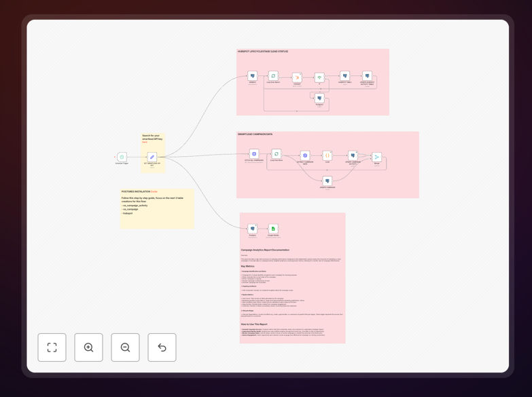Viewport: 532px width, 397px height.
Task: Select the Smartlead Campaign Data heading
Action: [255, 134]
